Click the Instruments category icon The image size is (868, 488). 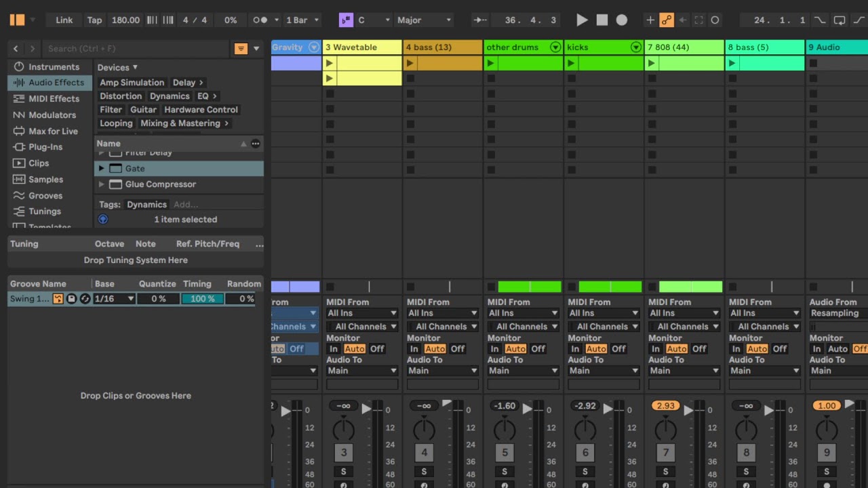(x=18, y=66)
